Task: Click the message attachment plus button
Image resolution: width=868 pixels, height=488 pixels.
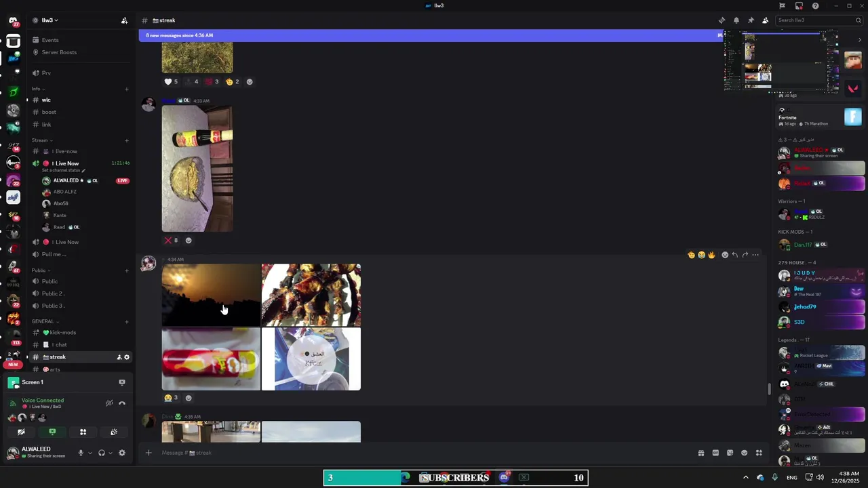Action: (149, 453)
